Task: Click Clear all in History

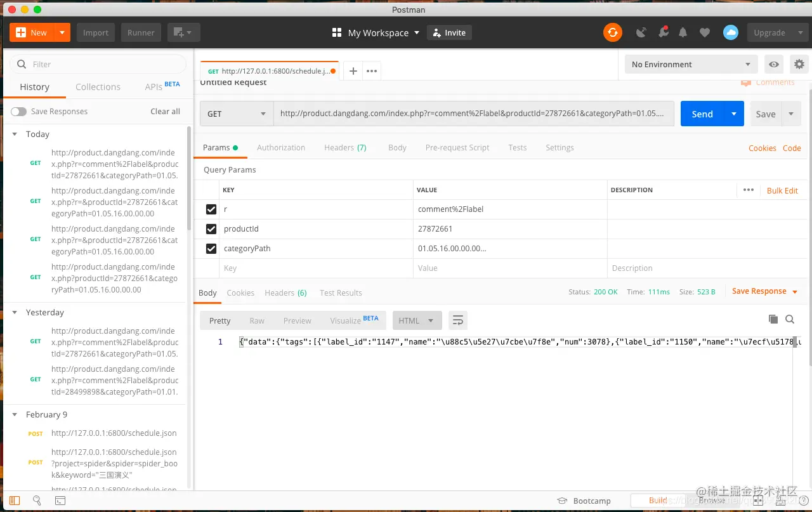Action: pyautogui.click(x=165, y=111)
